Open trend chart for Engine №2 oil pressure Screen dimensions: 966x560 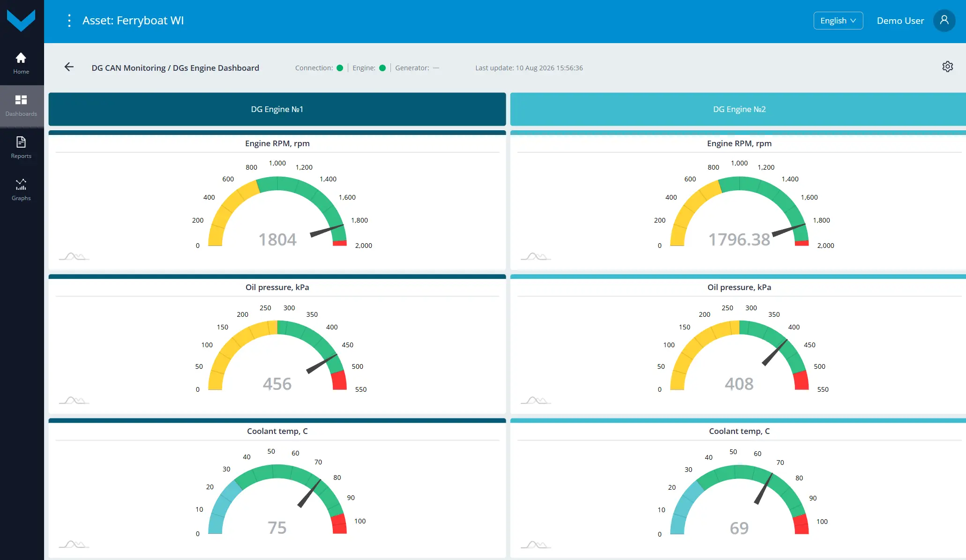[536, 400]
